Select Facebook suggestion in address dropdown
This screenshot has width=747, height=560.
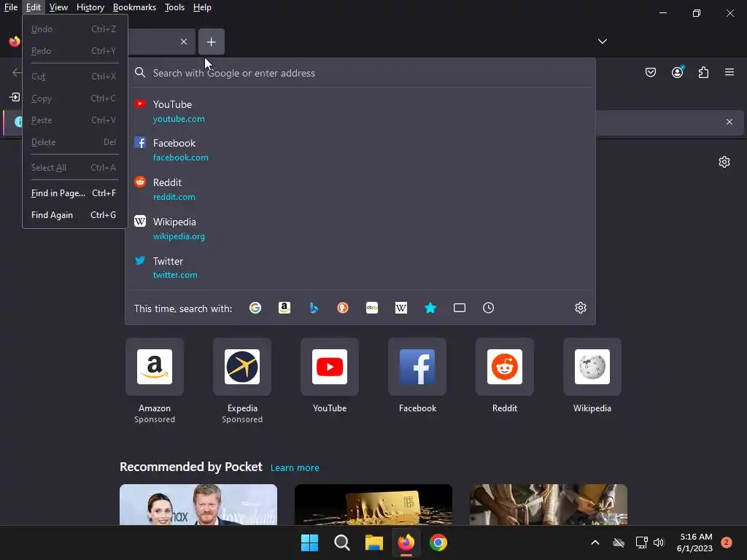click(360, 150)
